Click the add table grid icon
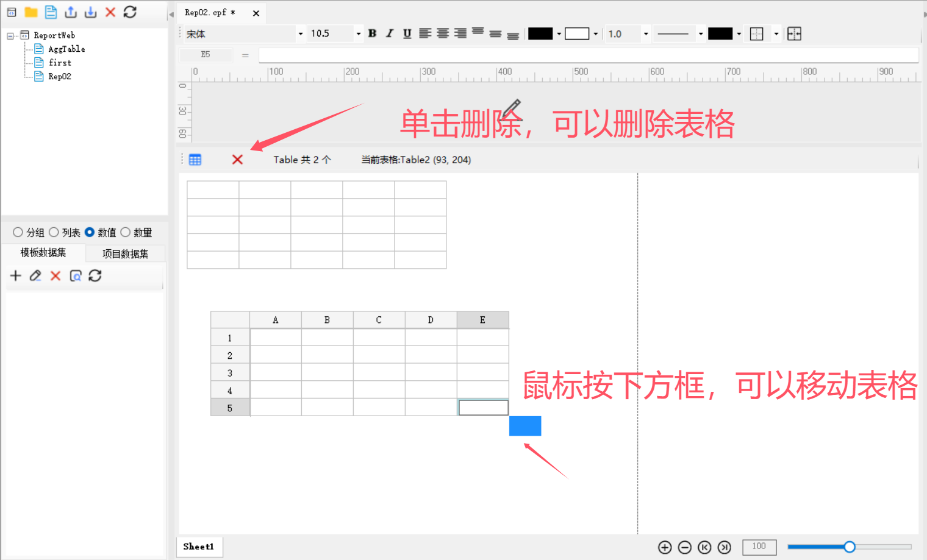Screen dimensions: 927x560 point(195,160)
